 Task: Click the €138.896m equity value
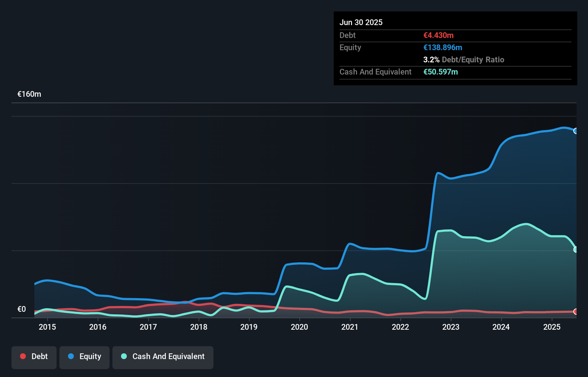[x=443, y=47]
